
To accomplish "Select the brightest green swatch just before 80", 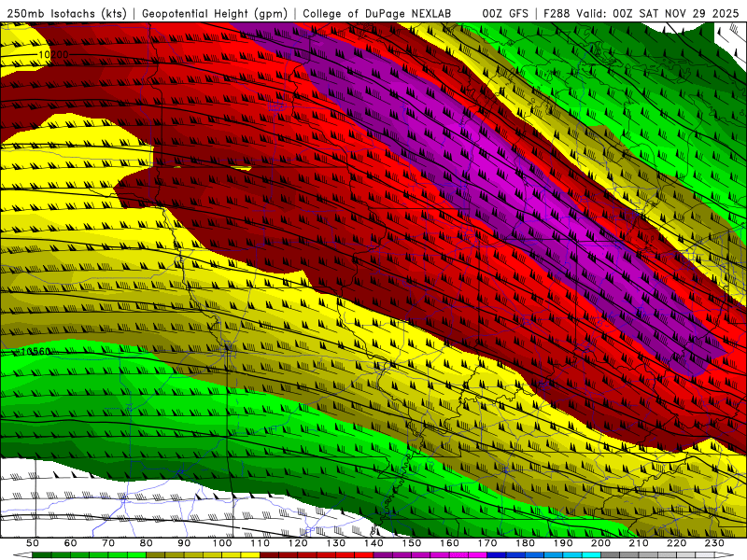I will 136,555.
